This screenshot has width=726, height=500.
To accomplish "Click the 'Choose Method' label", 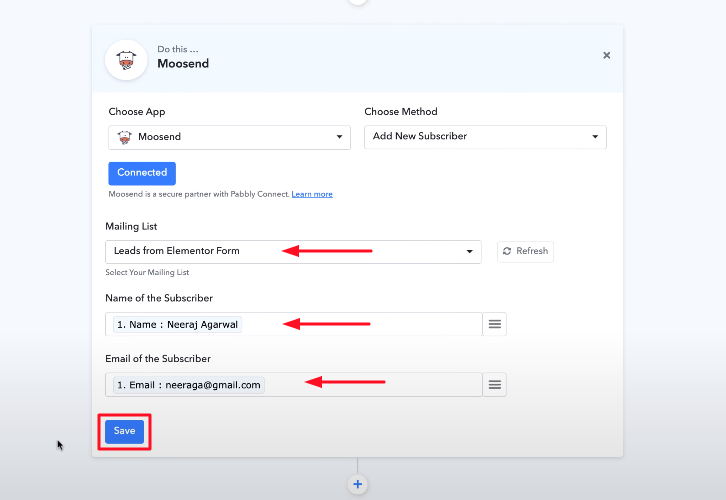I will [x=401, y=112].
